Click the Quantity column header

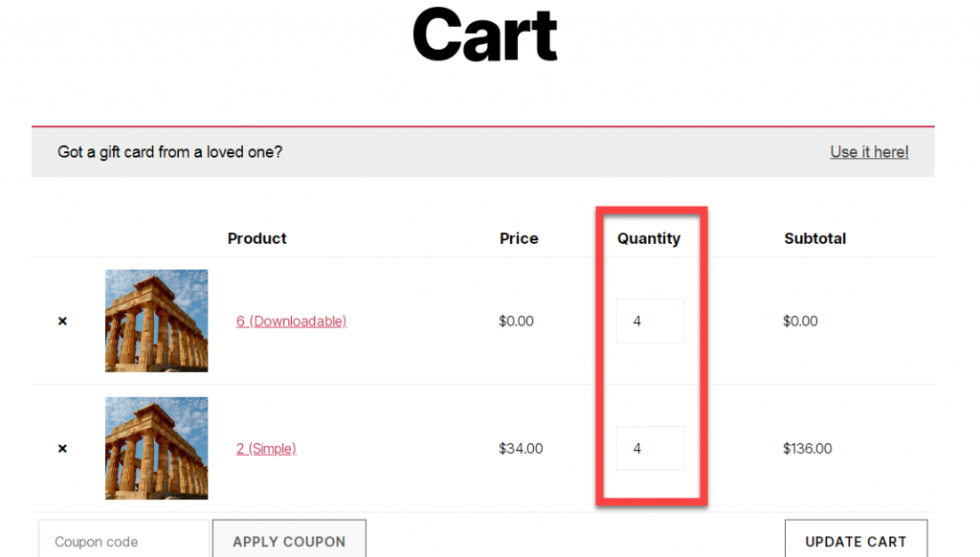point(649,239)
